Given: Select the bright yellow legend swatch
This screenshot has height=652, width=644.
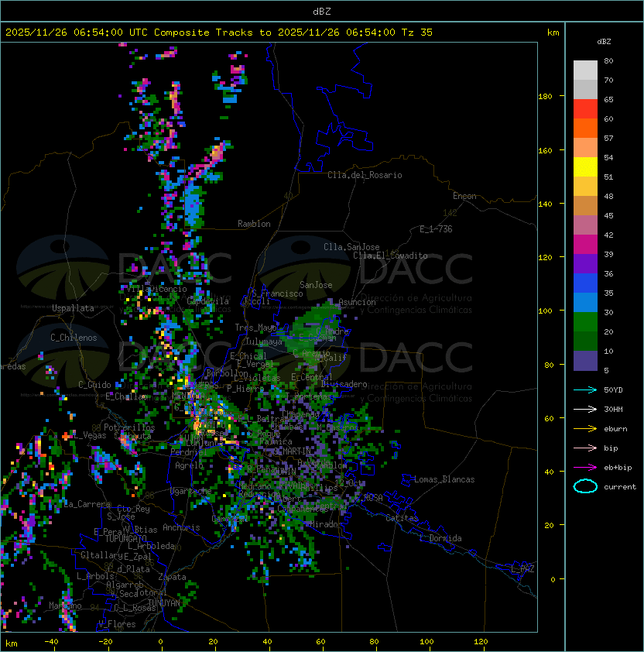Looking at the screenshot, I should pos(585,166).
